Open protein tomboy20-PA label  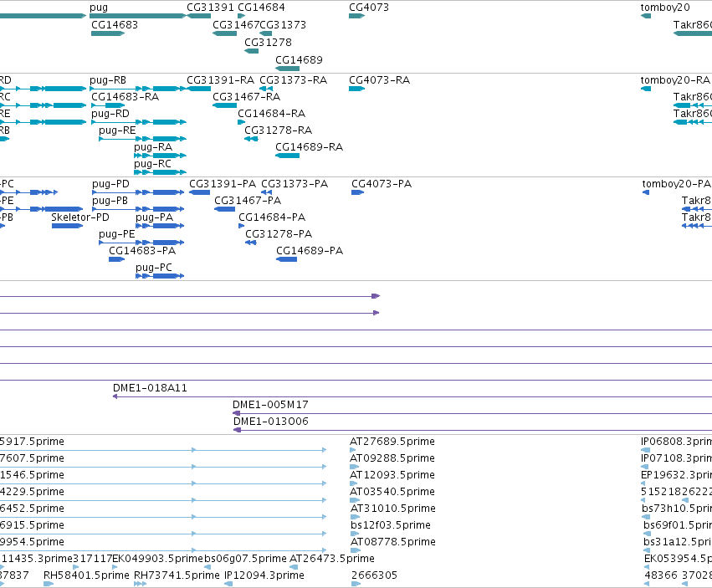[676, 184]
